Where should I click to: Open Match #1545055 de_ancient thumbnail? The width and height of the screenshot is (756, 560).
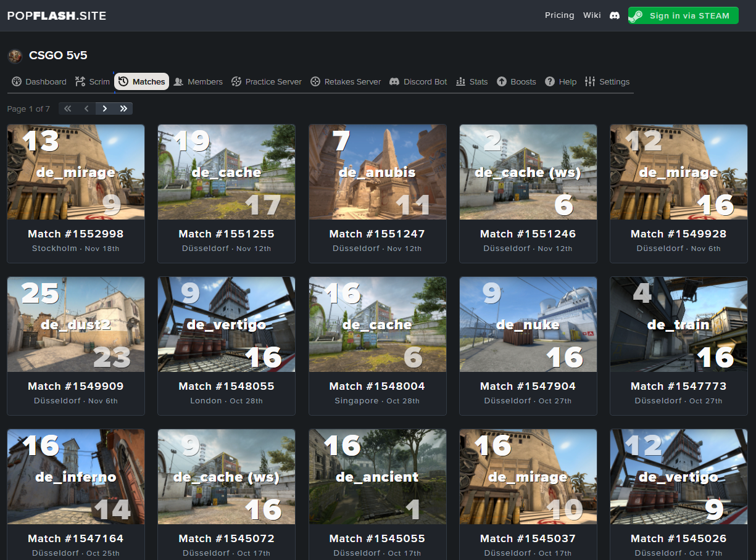(x=377, y=477)
